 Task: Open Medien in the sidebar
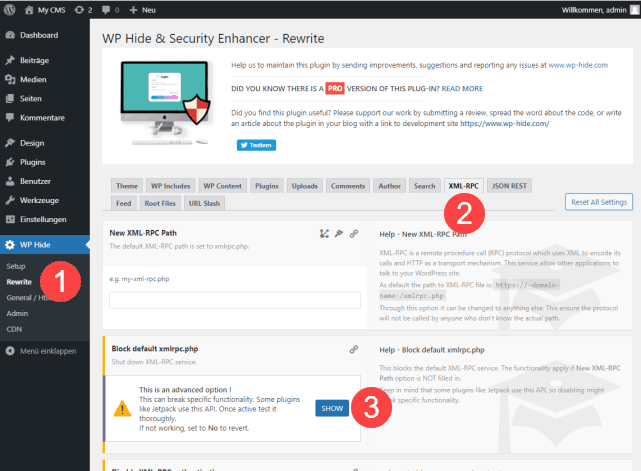(x=45, y=79)
